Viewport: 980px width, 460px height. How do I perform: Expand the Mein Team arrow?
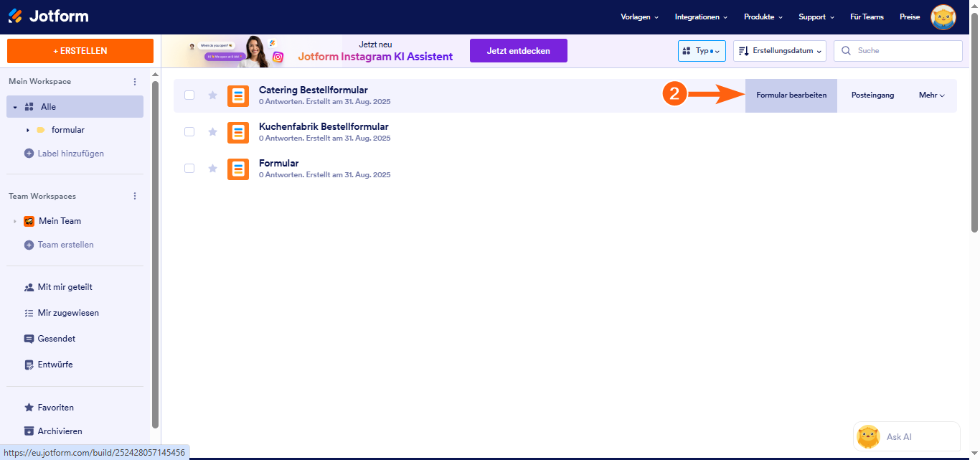pyautogui.click(x=15, y=221)
